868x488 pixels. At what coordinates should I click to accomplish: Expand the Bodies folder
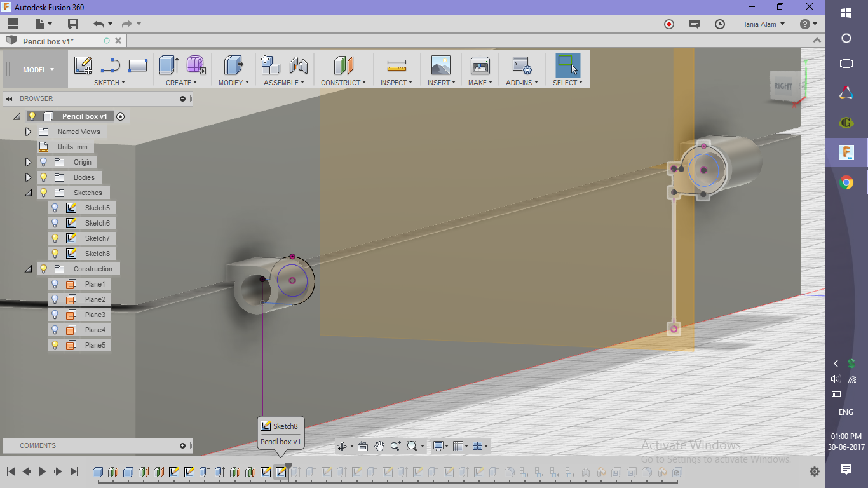(28, 177)
